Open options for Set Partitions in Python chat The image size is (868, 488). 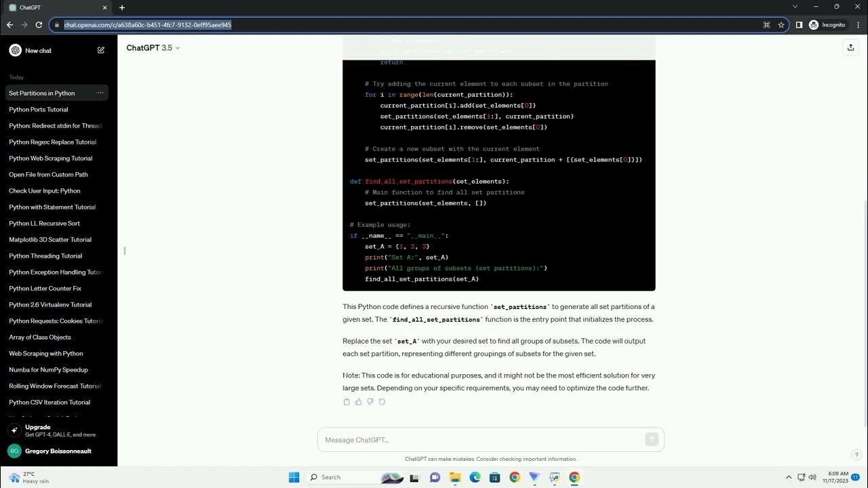100,93
